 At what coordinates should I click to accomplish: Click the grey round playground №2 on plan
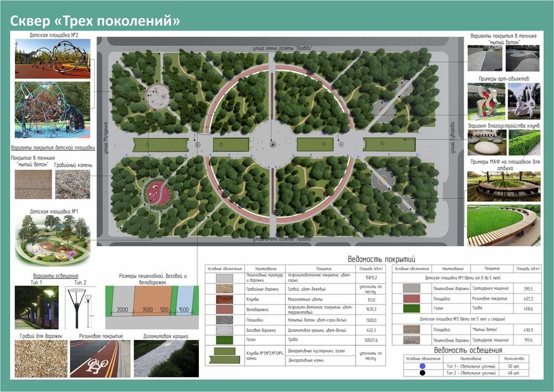pos(158,97)
